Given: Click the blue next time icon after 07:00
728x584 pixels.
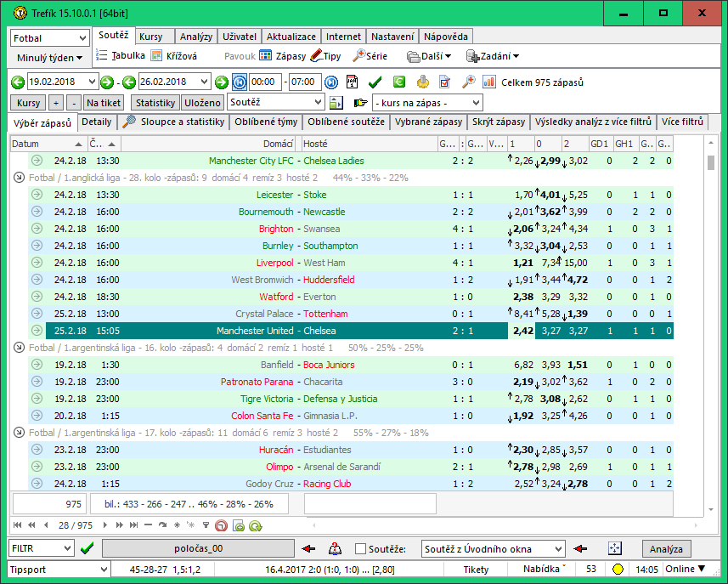Looking at the screenshot, I should pos(331,82).
